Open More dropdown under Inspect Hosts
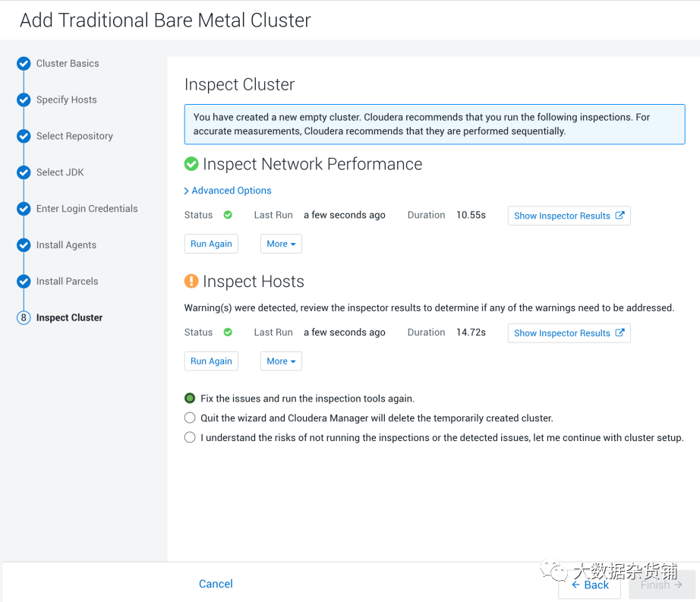The image size is (700, 602). [x=281, y=361]
